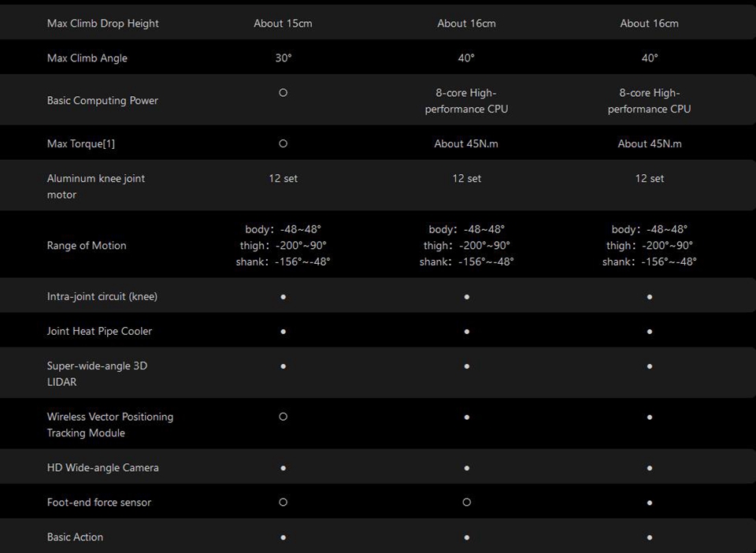Click the last-column filled dot for Foot-end force sensor
This screenshot has height=553, width=756.
pos(650,503)
